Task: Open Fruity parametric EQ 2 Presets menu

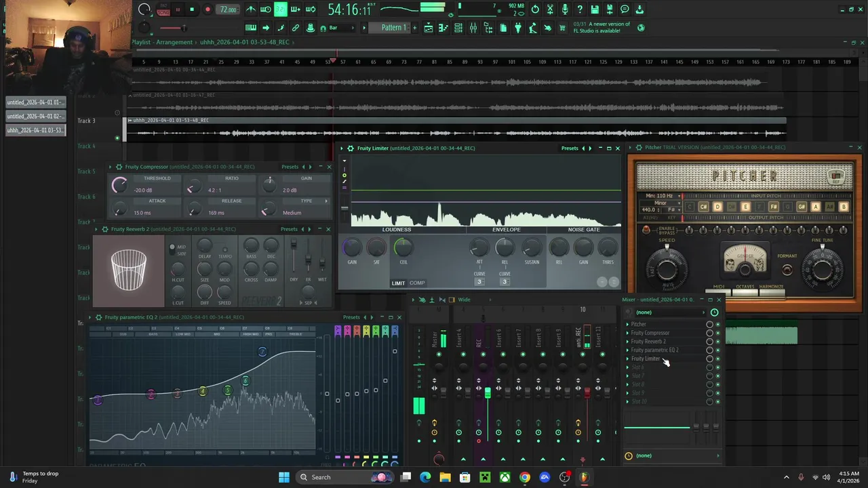Action: tap(351, 317)
